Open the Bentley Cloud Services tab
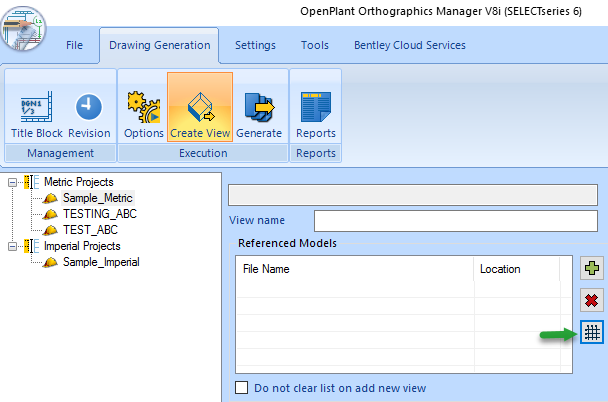Image resolution: width=608 pixels, height=402 pixels. 409,45
